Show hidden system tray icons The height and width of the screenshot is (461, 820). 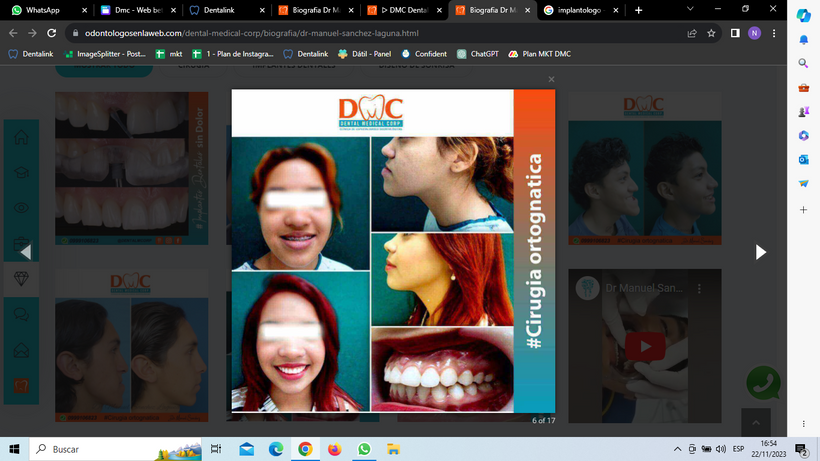[678, 449]
